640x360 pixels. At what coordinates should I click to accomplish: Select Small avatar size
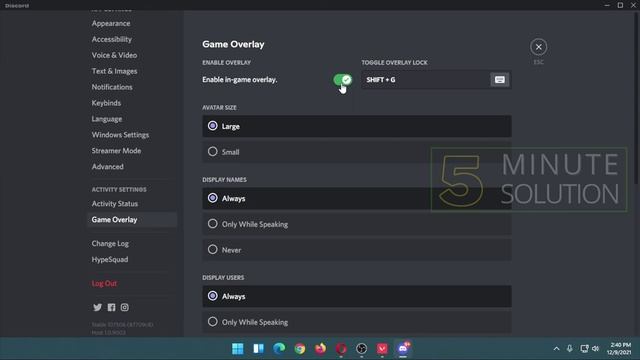(357, 152)
